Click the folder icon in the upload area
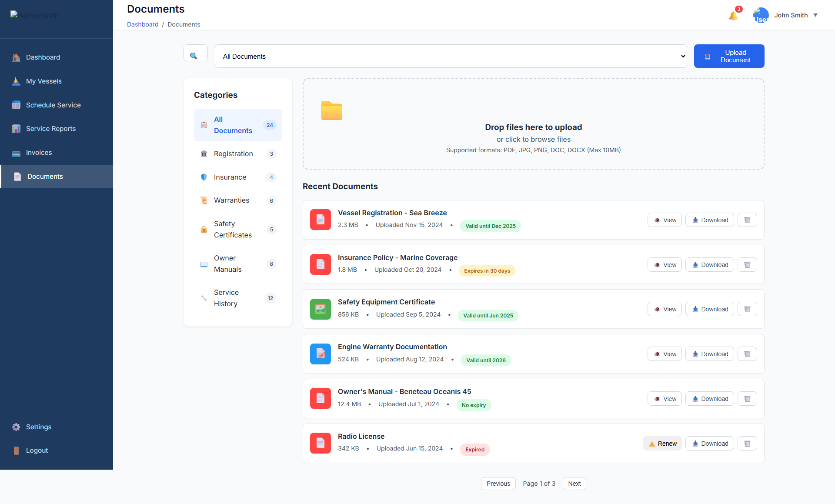This screenshot has height=504, width=835. tap(331, 110)
